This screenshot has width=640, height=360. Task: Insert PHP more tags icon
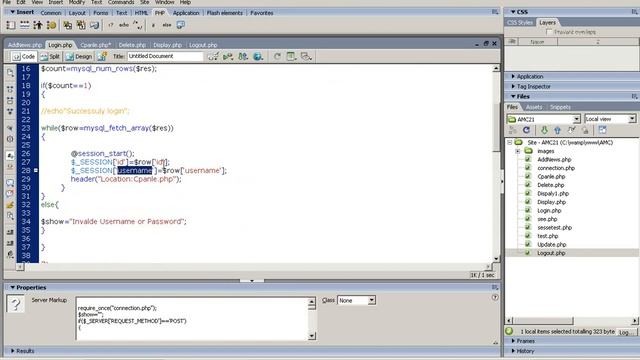click(x=180, y=25)
